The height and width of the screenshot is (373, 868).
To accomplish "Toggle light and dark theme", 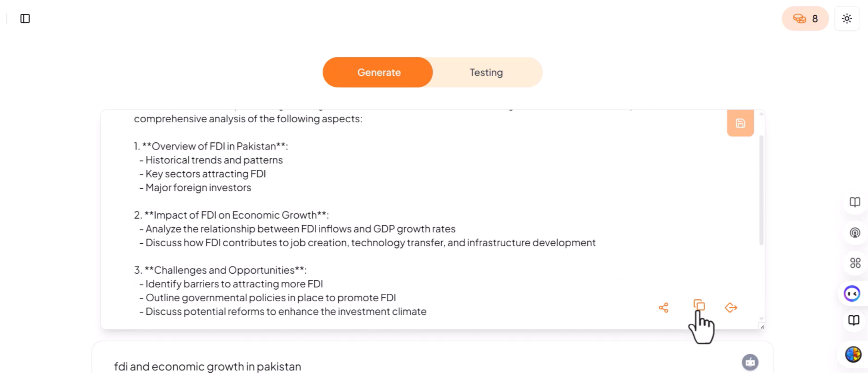I will (847, 18).
